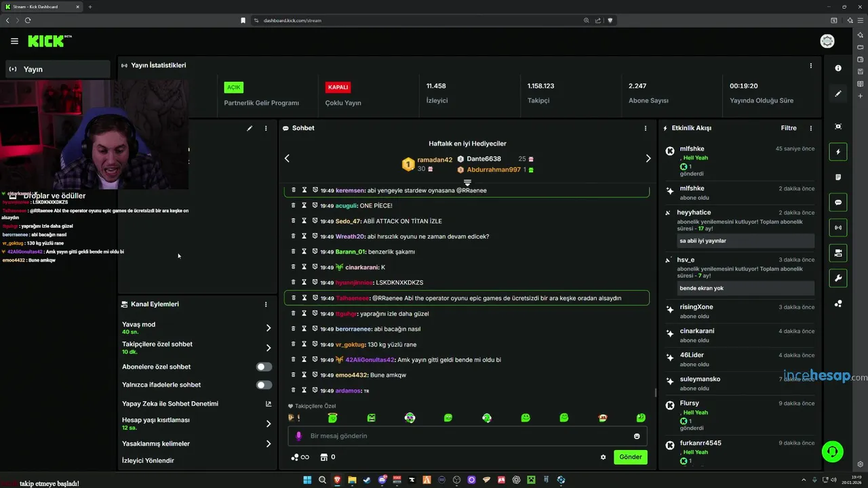Focus the Bir mesaj gönderin input
868x488 pixels.
click(467, 436)
